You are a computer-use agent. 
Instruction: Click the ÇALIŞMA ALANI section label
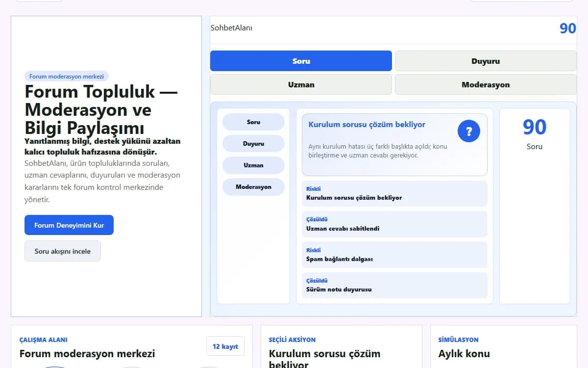pos(44,340)
